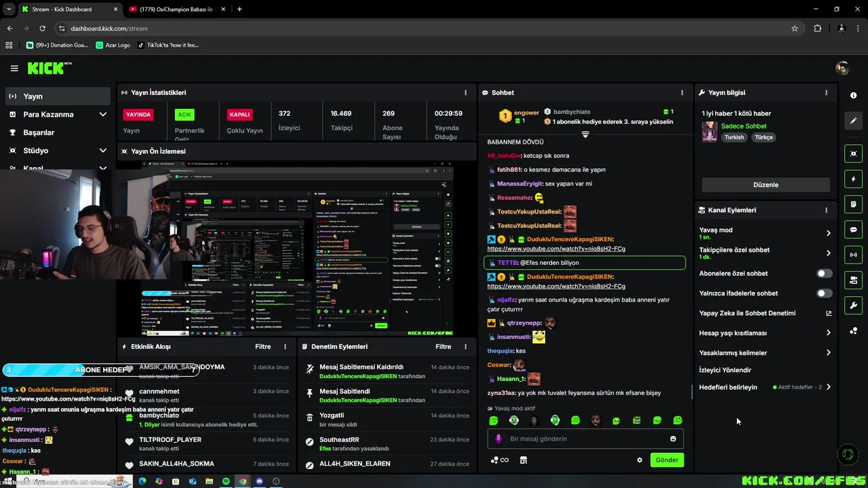This screenshot has height=488, width=868.
Task: Open the Sadece Sohbet category link
Action: [744, 126]
